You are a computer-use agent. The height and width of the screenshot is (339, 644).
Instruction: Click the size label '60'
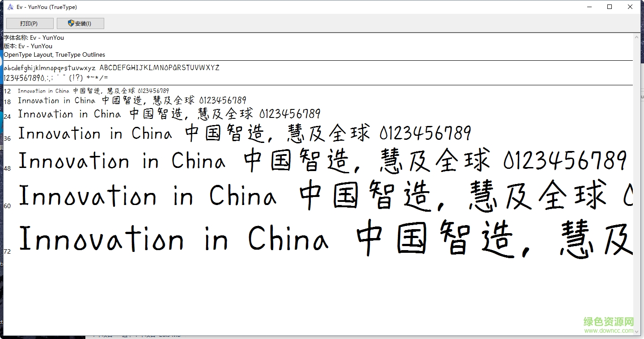tap(7, 206)
